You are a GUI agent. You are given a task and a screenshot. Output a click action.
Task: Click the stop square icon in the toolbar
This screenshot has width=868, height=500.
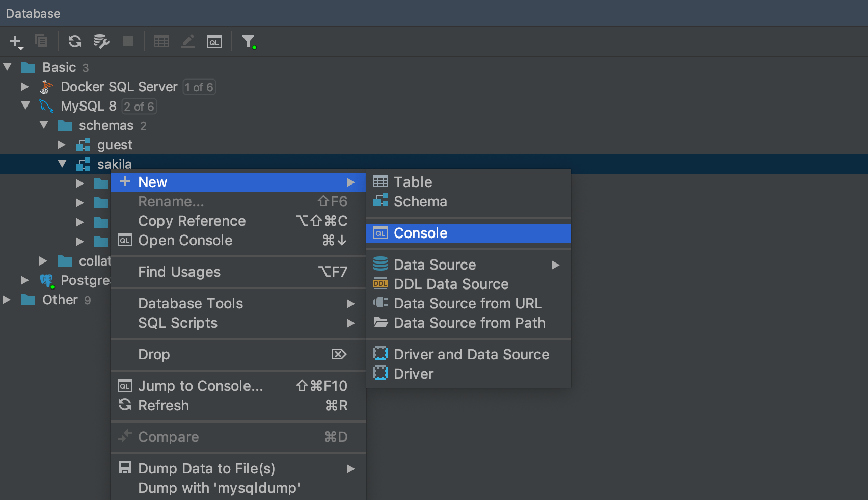pyautogui.click(x=128, y=41)
